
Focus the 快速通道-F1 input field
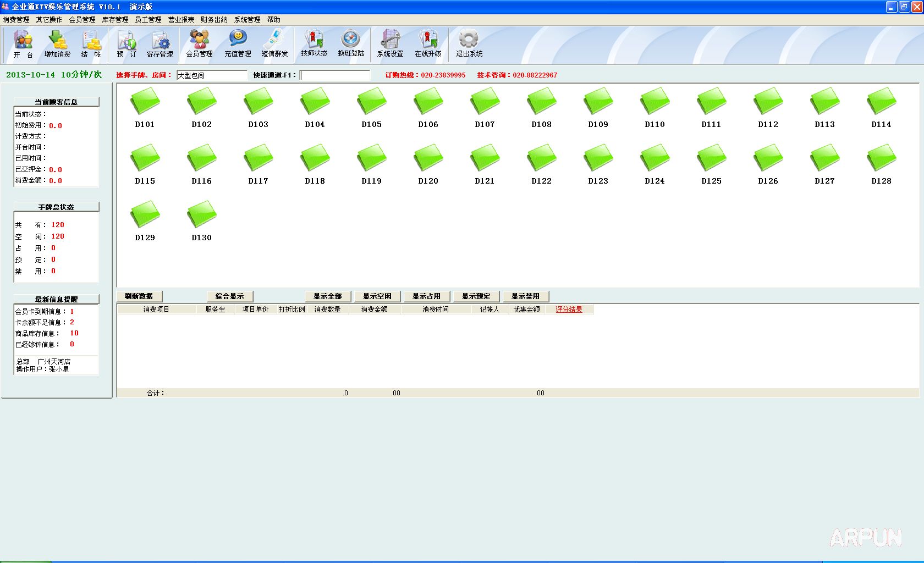335,75
